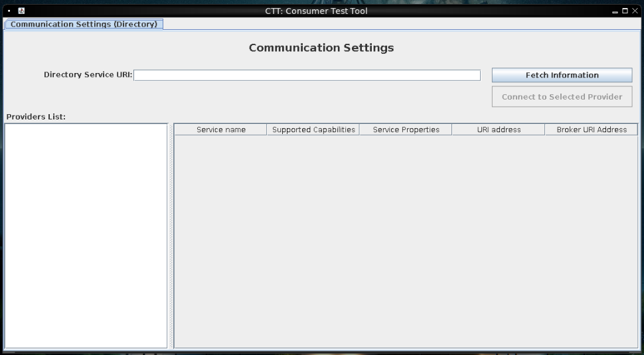The image size is (644, 355).
Task: Click the Communication Settings heading text
Action: pyautogui.click(x=321, y=48)
